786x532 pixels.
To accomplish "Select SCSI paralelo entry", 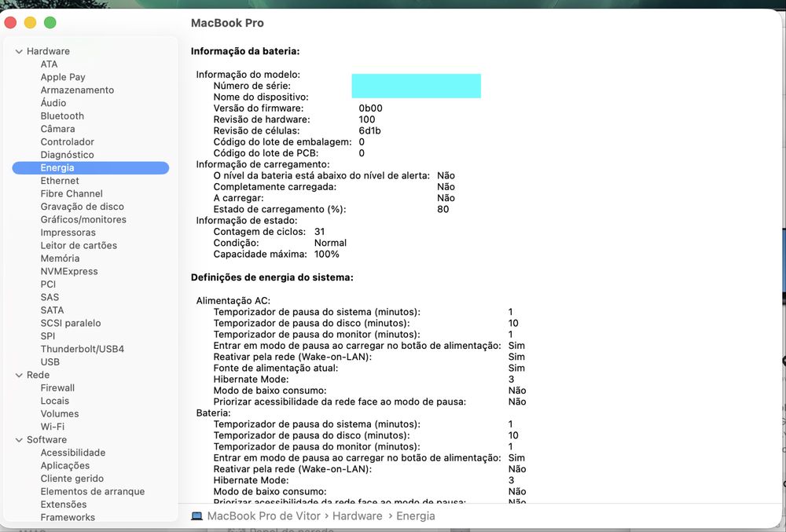I will 71,323.
